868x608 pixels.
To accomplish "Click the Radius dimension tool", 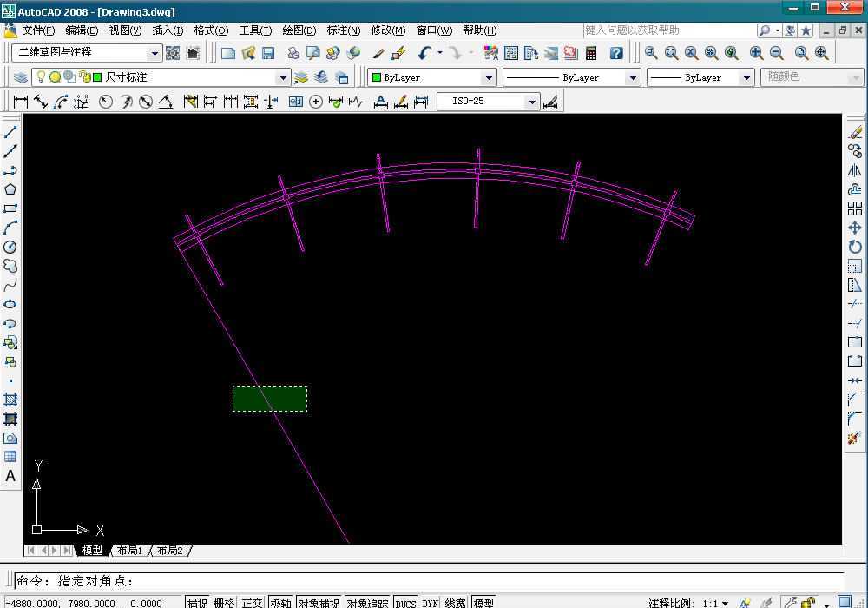I will [x=106, y=102].
